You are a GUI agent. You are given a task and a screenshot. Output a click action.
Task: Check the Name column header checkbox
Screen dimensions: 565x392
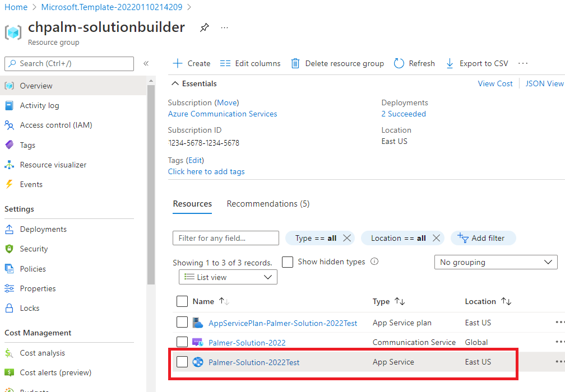182,301
